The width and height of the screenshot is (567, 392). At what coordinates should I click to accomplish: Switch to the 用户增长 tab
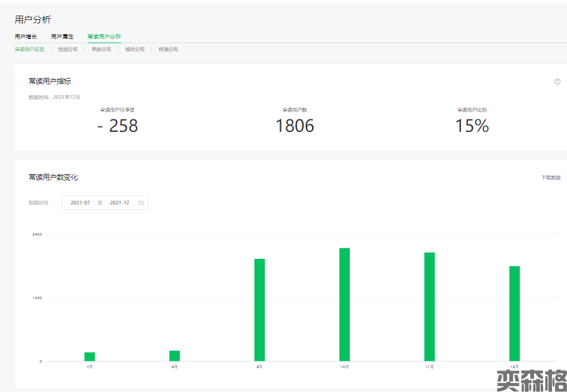click(26, 37)
